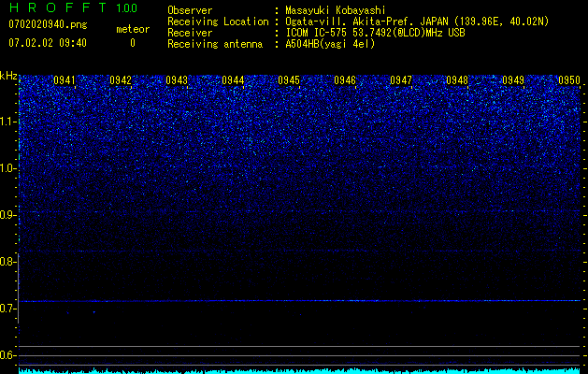Click the filename 0702020940.png

tap(48, 24)
